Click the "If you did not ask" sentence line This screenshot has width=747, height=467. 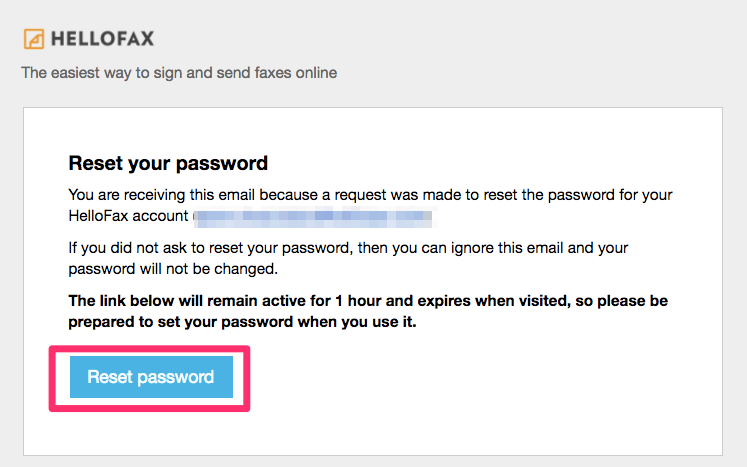348,248
